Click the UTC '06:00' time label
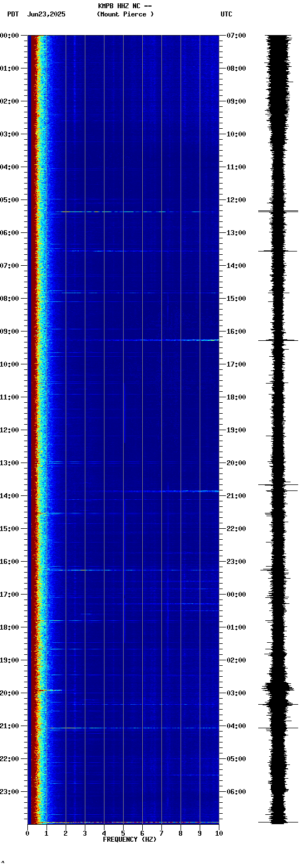 pos(236,792)
